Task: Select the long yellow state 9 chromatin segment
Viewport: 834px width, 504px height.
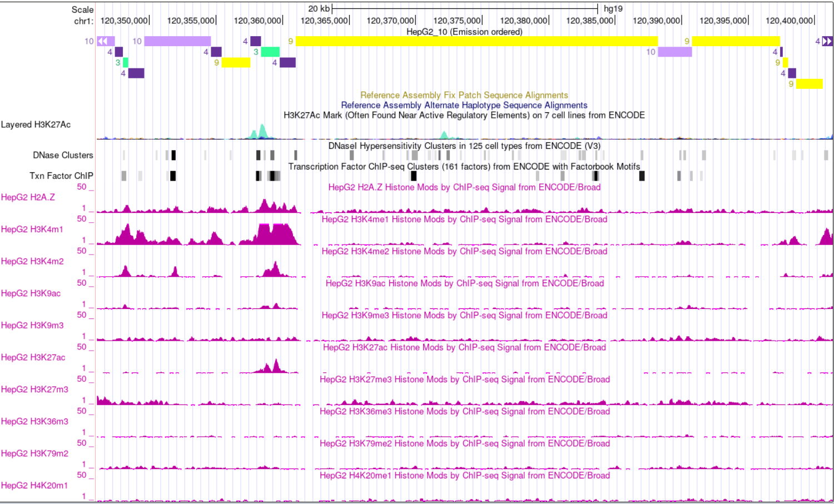Action: 473,41
